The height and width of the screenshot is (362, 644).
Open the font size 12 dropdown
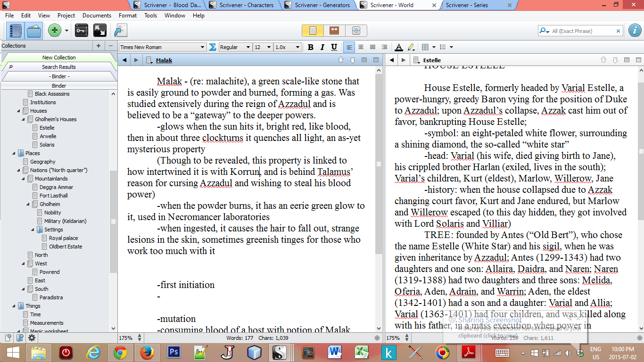(263, 47)
